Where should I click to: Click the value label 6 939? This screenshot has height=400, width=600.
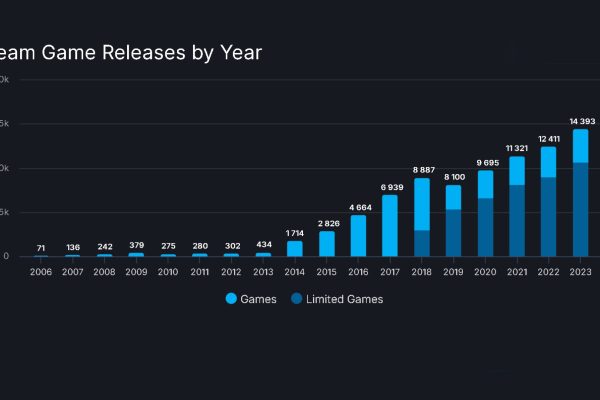[392, 187]
